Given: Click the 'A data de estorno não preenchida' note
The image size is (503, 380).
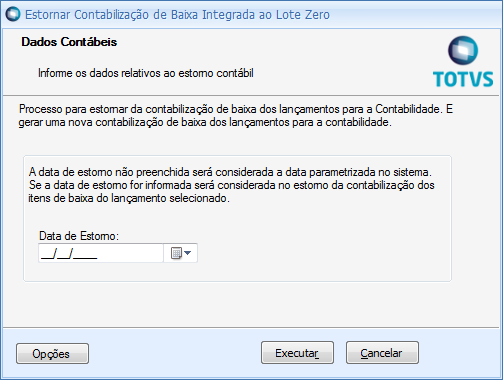Looking at the screenshot, I should coord(230,172).
